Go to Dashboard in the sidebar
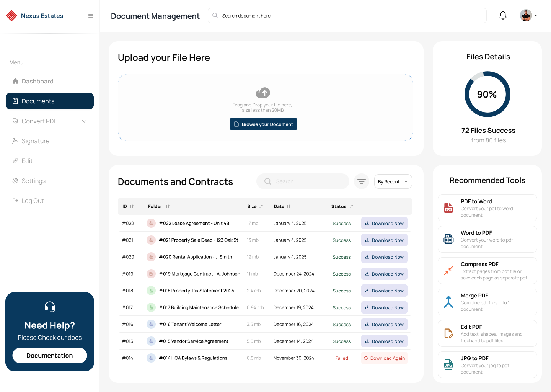Viewport: 551px width, 392px height. pyautogui.click(x=37, y=82)
